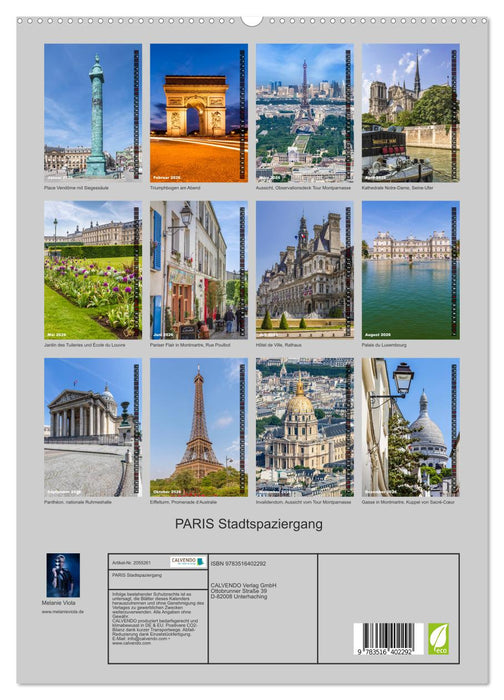
Task: Click caption 'Aussicht, Observationsdeck Tour Montparnasse'
Action: [303, 188]
